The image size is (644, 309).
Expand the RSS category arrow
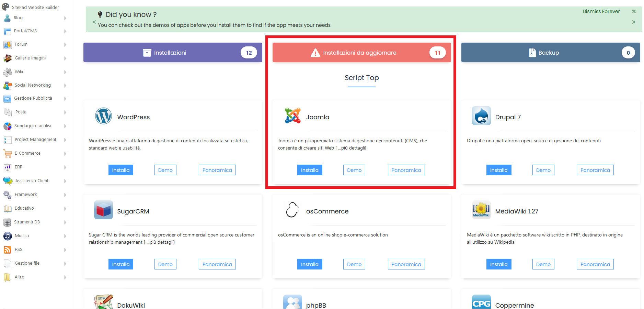(x=65, y=250)
